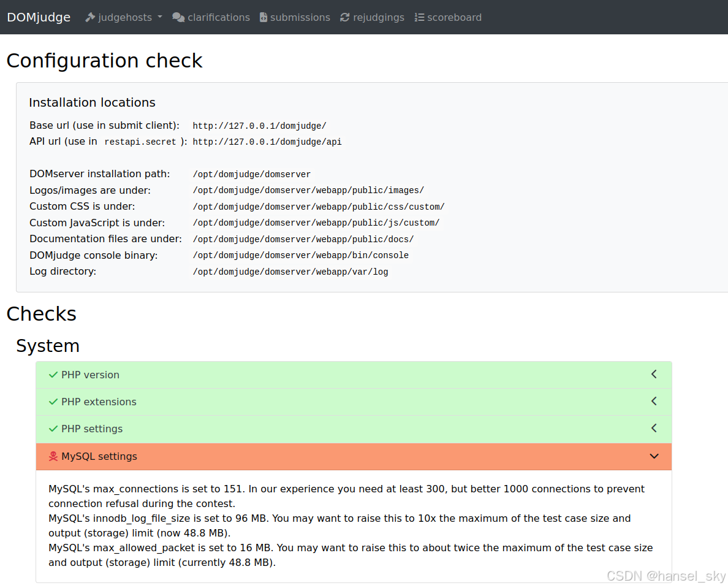This screenshot has height=588, width=728.
Task: Click the Configuration check page title
Action: (104, 60)
